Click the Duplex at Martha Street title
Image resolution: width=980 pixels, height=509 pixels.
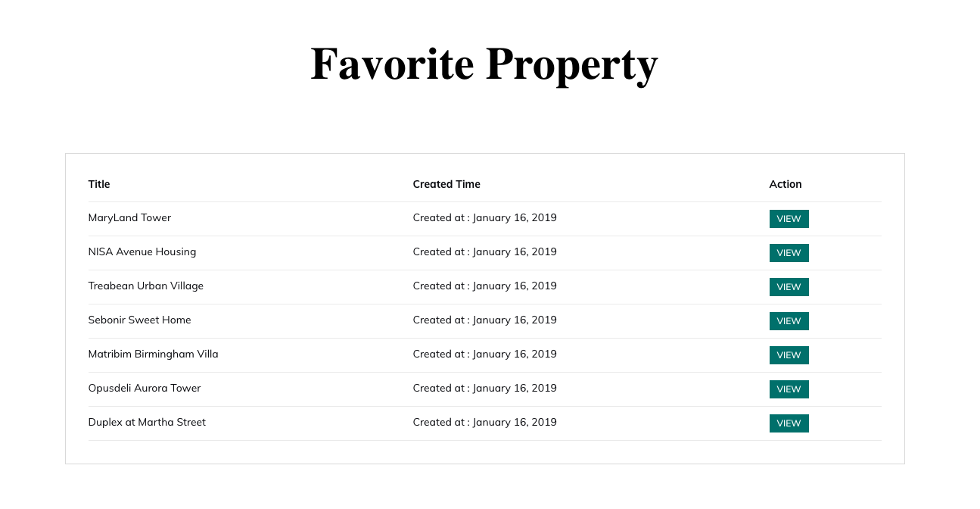pos(147,422)
